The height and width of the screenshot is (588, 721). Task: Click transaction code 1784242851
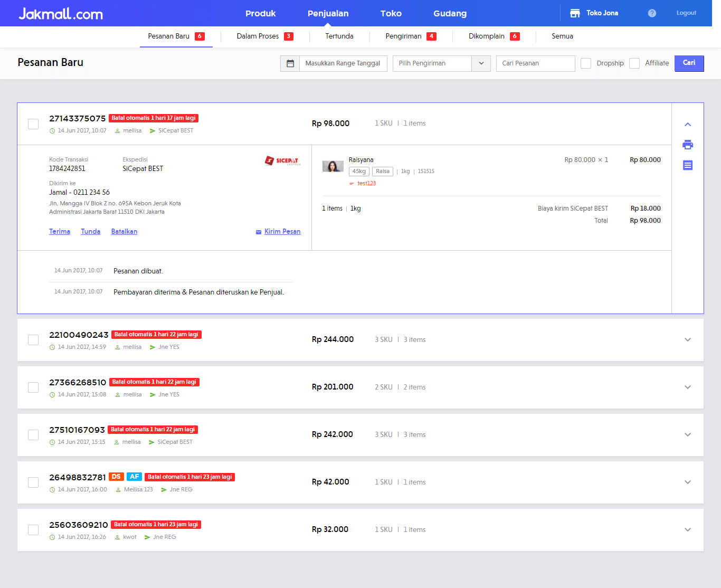pos(67,169)
